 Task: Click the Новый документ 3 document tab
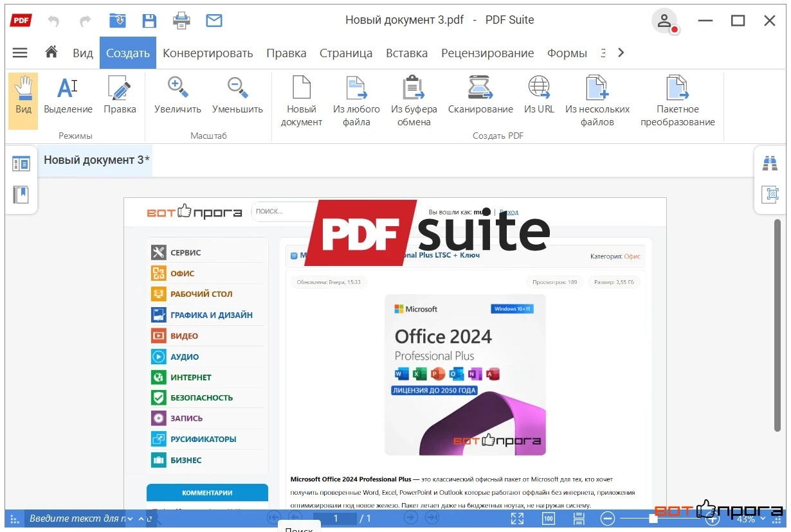(x=96, y=160)
